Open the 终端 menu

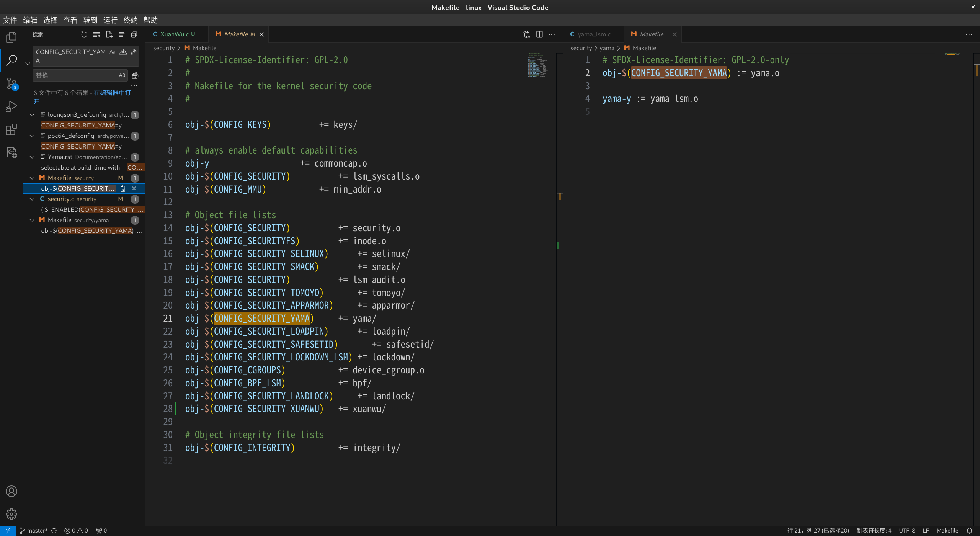point(131,20)
